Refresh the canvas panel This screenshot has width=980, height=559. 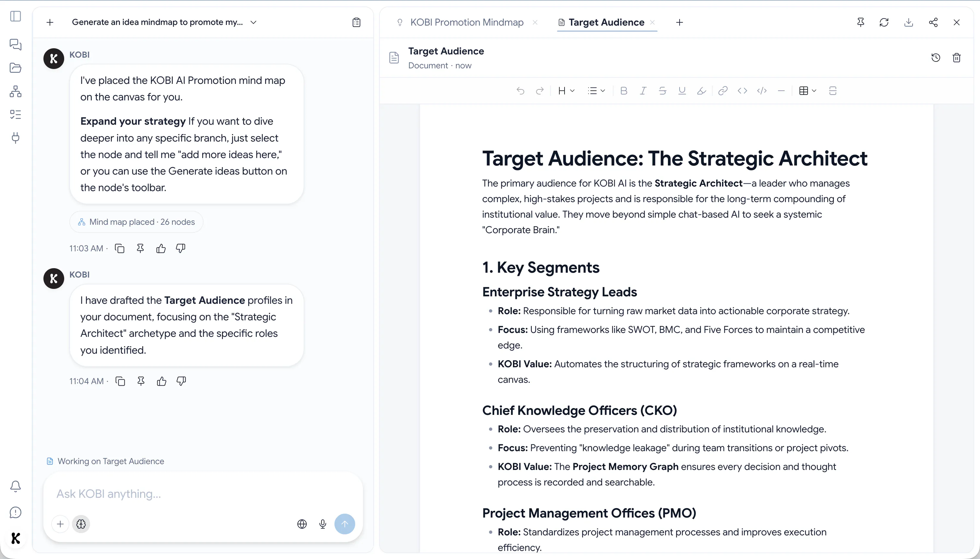884,22
